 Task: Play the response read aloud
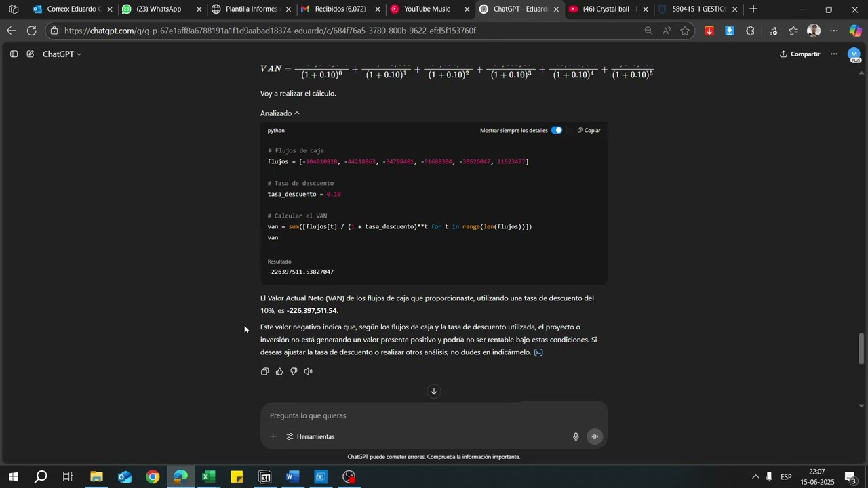tap(309, 371)
